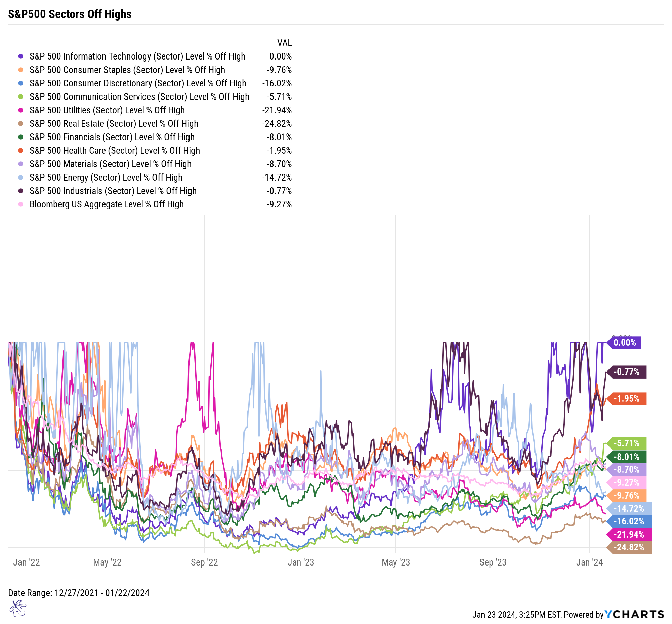Select the Energy legend label
672x624 pixels.
pyautogui.click(x=106, y=178)
